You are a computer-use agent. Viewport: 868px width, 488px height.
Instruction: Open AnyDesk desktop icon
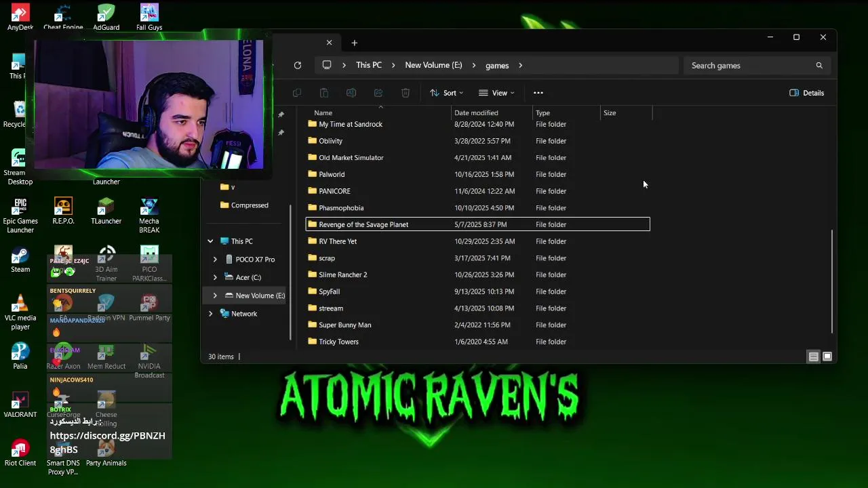[x=20, y=17]
